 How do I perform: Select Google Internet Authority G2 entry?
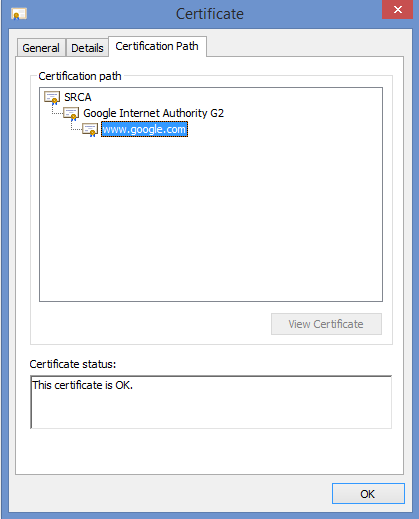153,113
